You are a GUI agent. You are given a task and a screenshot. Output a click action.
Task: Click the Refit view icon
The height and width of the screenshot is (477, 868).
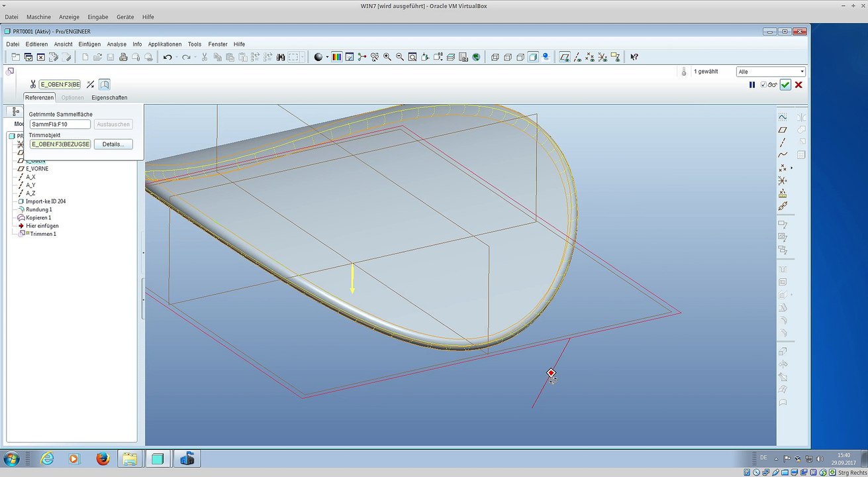(x=412, y=57)
